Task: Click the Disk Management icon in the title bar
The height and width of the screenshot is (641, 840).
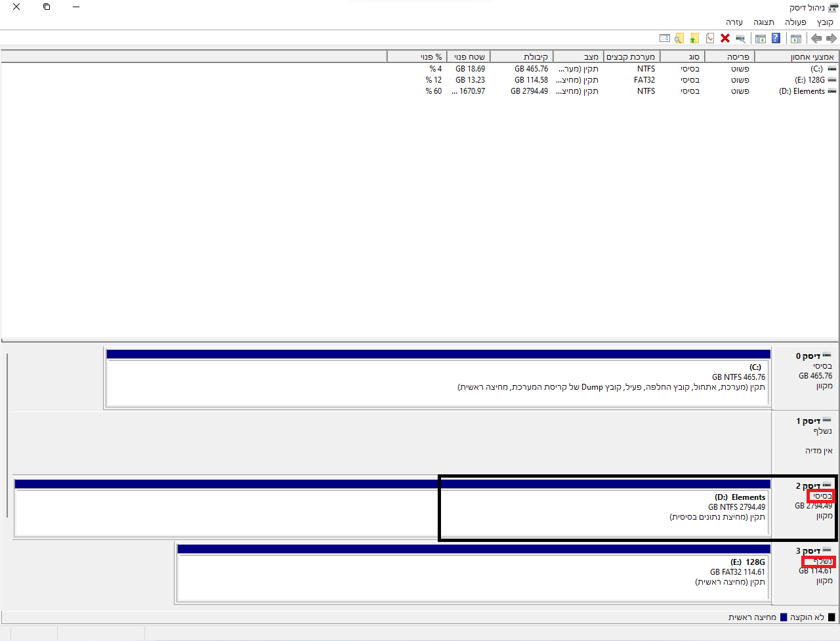Action: coord(833,7)
